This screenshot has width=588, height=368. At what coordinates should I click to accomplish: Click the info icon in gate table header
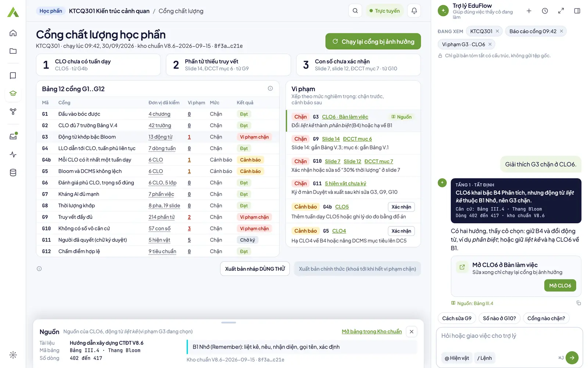pos(270,88)
